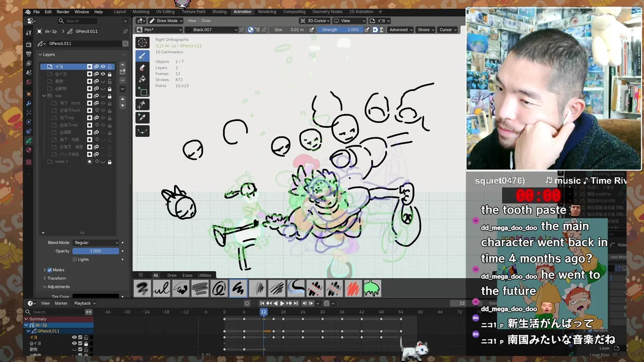The image size is (644, 362).
Task: Jump to the first frame
Action: pos(262,303)
